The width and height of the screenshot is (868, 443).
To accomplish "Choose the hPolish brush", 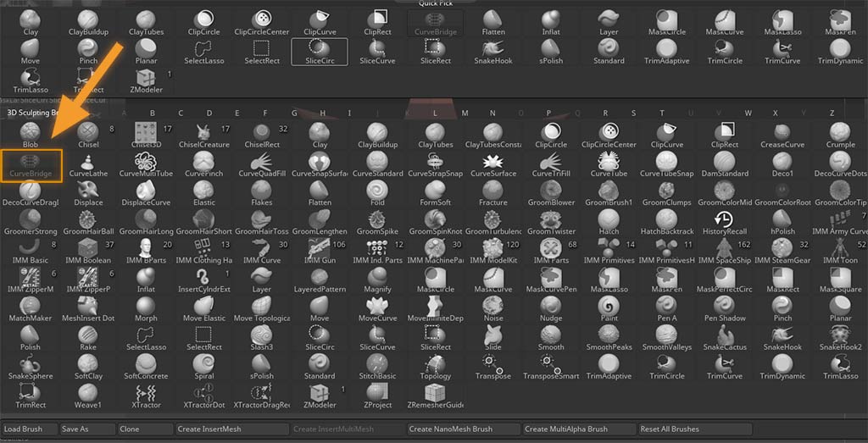I will point(782,222).
